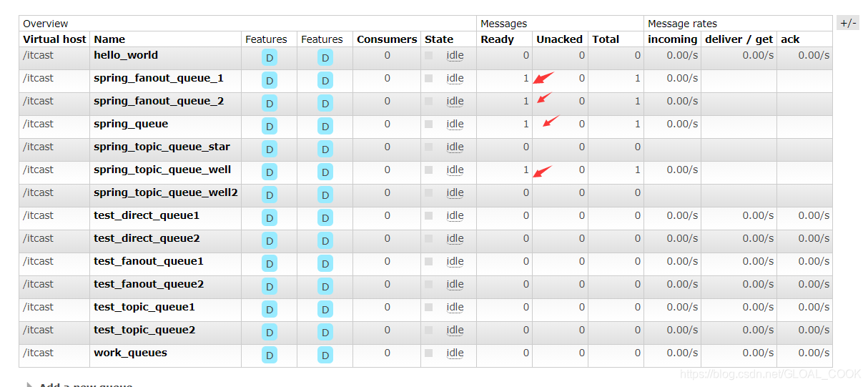868x387 pixels.
Task: Click right D badge for spring_topic_queue_star
Action: point(325,150)
